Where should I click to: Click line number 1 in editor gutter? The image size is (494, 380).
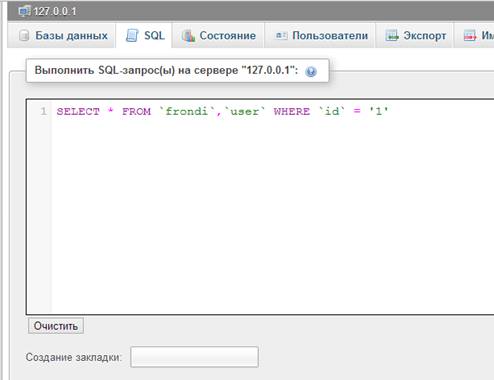click(x=43, y=111)
